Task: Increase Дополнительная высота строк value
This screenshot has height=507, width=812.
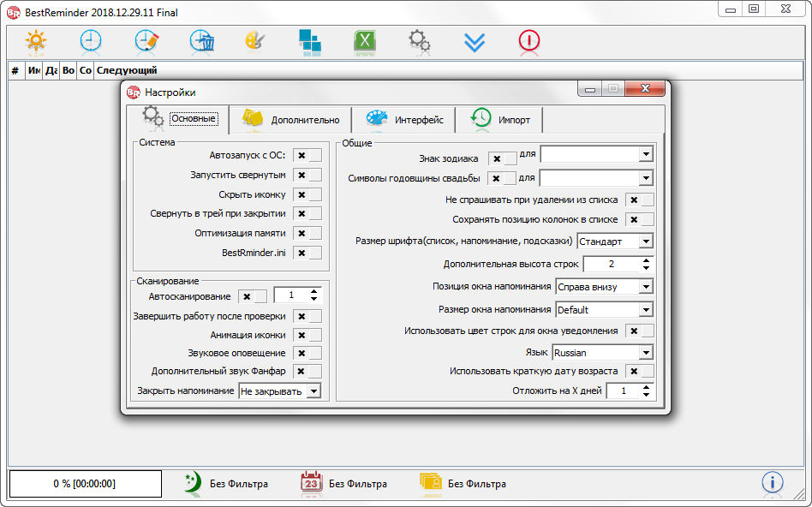Action: [646, 260]
